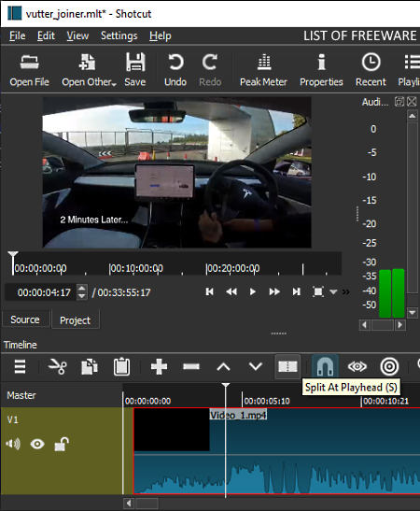Screen dimensions: 420x511
Task: Append clip with plus icon
Action: [x=160, y=366]
